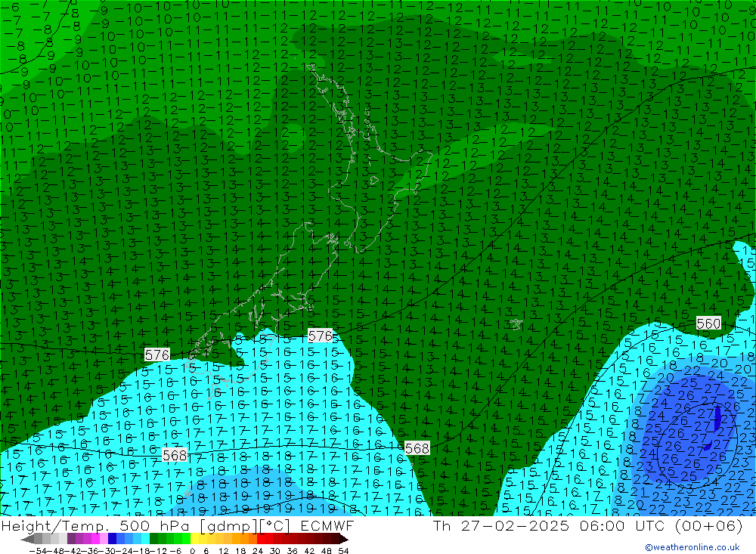Click the 568 label on the green boundary
756x554 pixels.
417,448
